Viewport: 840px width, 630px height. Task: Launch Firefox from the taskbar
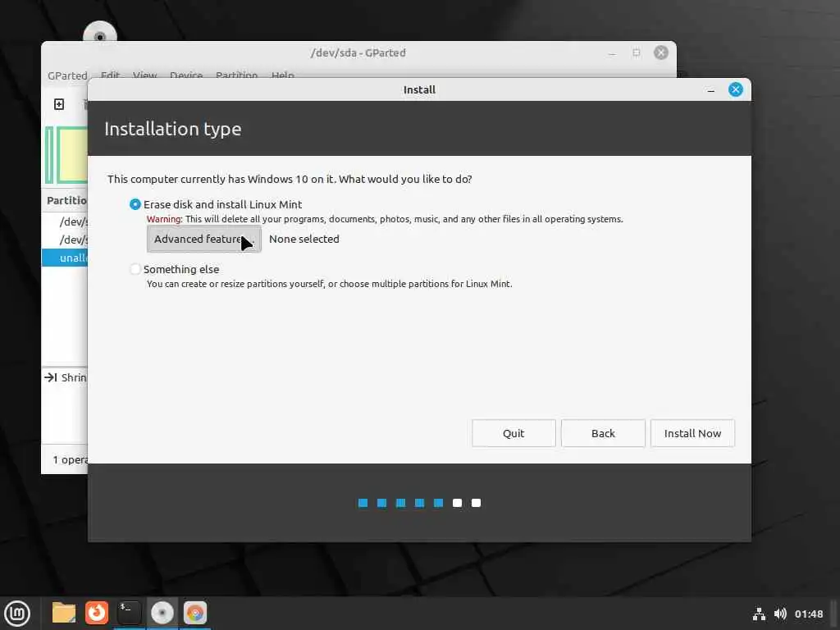(97, 613)
